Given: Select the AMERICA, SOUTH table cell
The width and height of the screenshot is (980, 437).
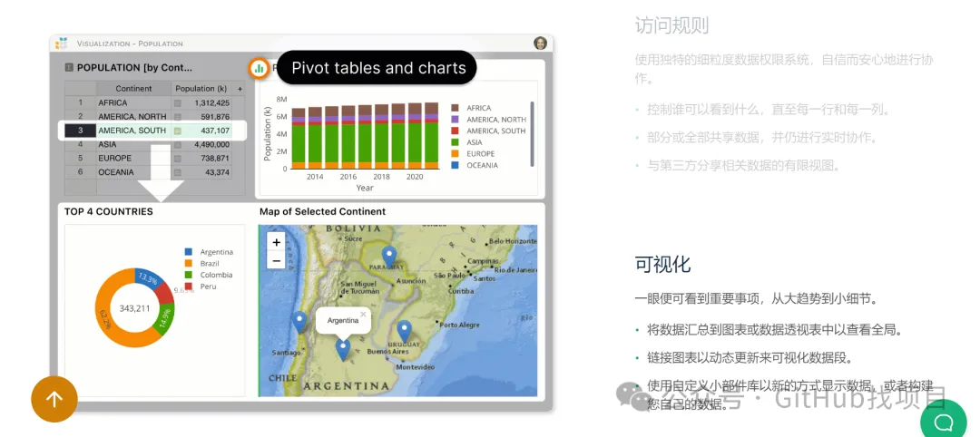Looking at the screenshot, I should (133, 131).
